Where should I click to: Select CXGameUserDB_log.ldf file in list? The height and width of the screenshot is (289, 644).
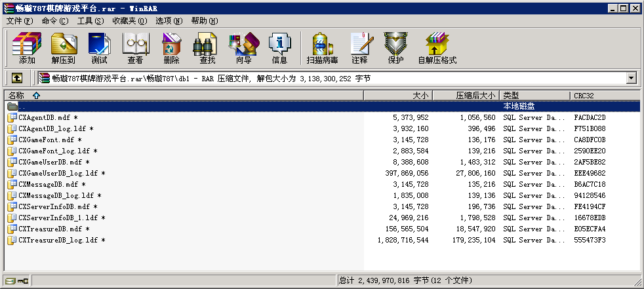pyautogui.click(x=61, y=173)
